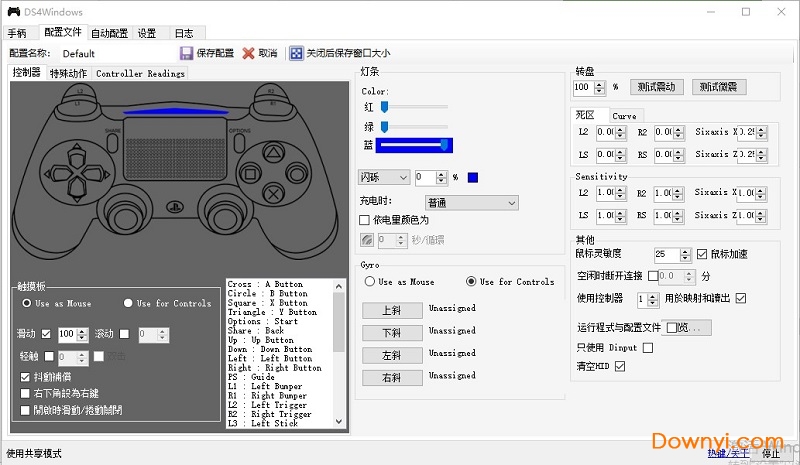Select Gyro Use for Controls radio button
800x465 pixels.
point(471,281)
